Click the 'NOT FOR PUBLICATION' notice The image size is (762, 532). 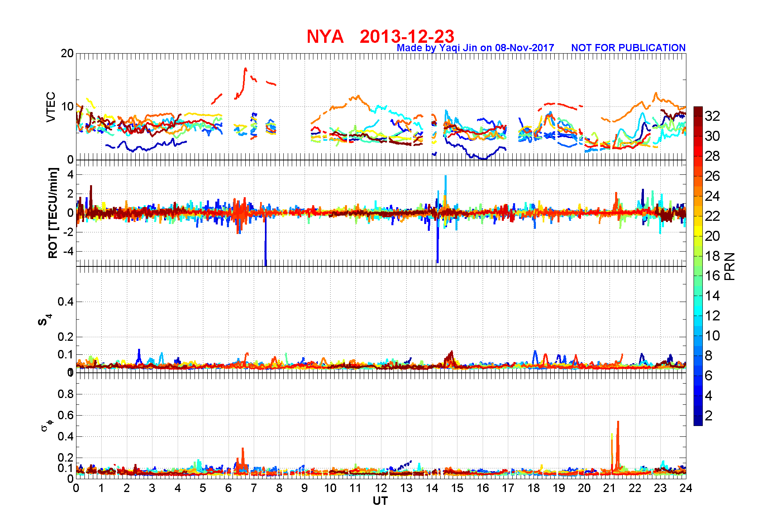click(x=628, y=48)
